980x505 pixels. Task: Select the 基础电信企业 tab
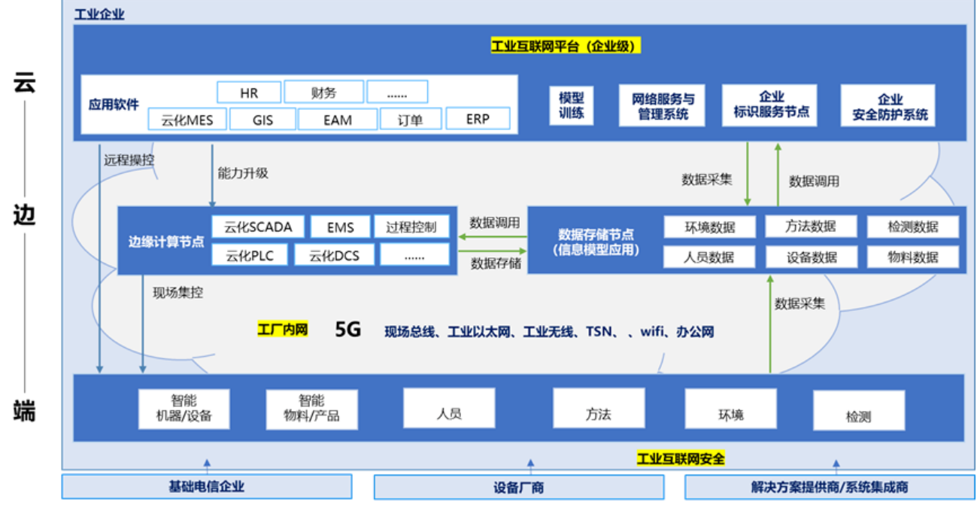(208, 486)
